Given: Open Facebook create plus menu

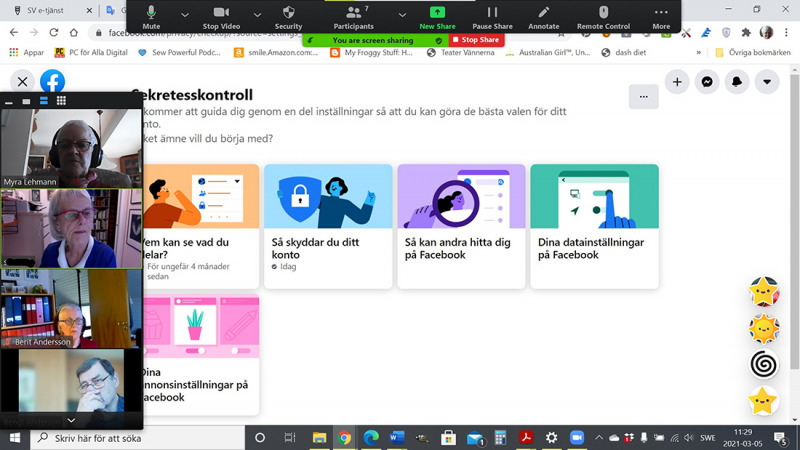Looking at the screenshot, I should [677, 82].
